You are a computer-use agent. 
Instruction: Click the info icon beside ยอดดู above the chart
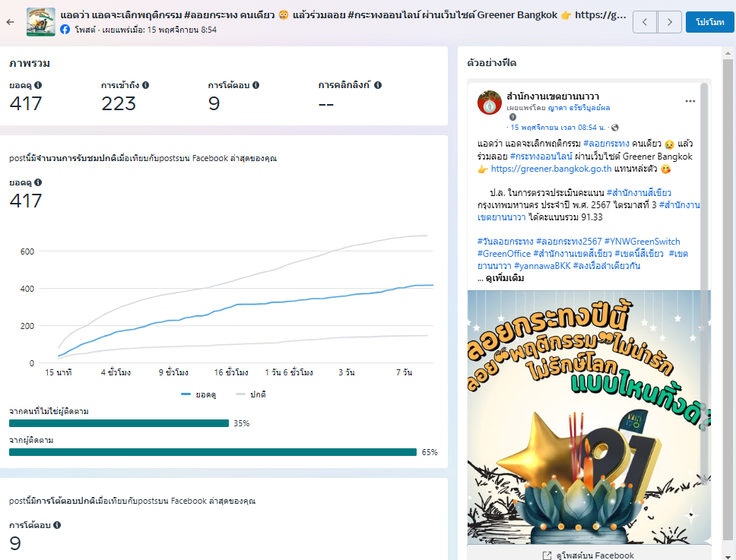(38, 183)
